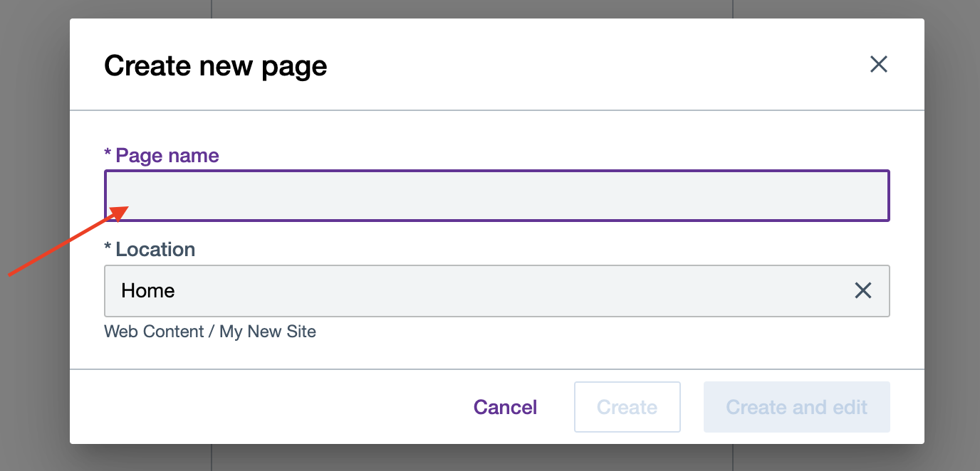Open the Web Content breadcrumb link
This screenshot has width=980, height=471.
(153, 332)
